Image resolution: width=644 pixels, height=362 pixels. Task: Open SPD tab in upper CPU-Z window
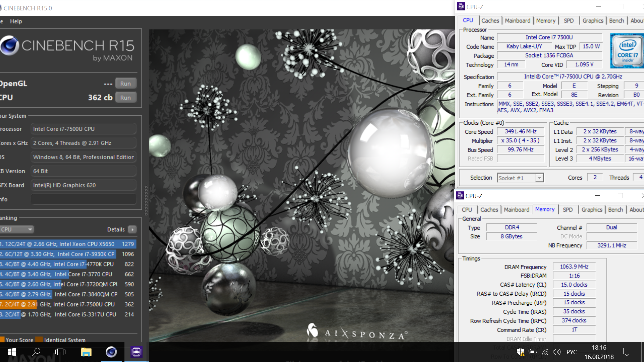pyautogui.click(x=569, y=20)
